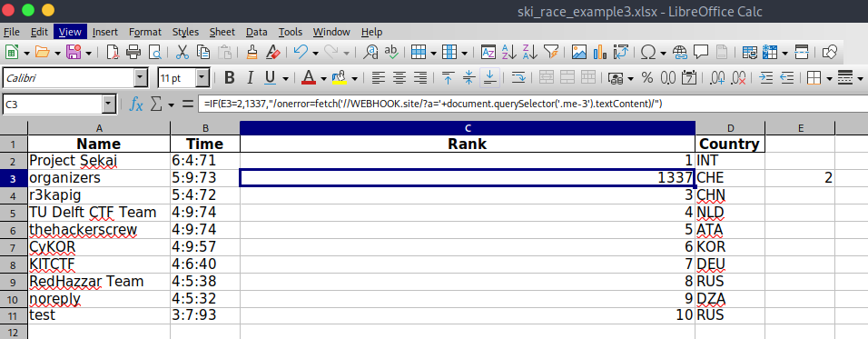This screenshot has width=868, height=339.
Task: Open the Insert menu
Action: [105, 32]
